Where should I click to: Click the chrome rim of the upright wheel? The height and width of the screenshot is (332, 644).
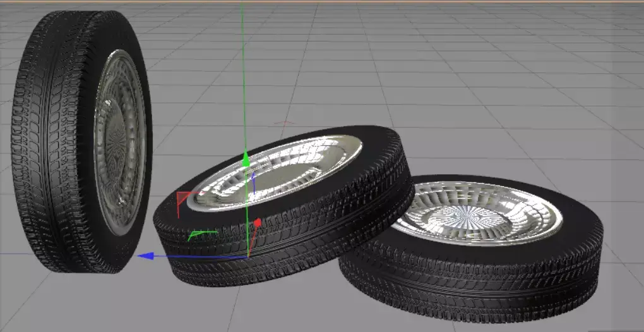point(120,141)
